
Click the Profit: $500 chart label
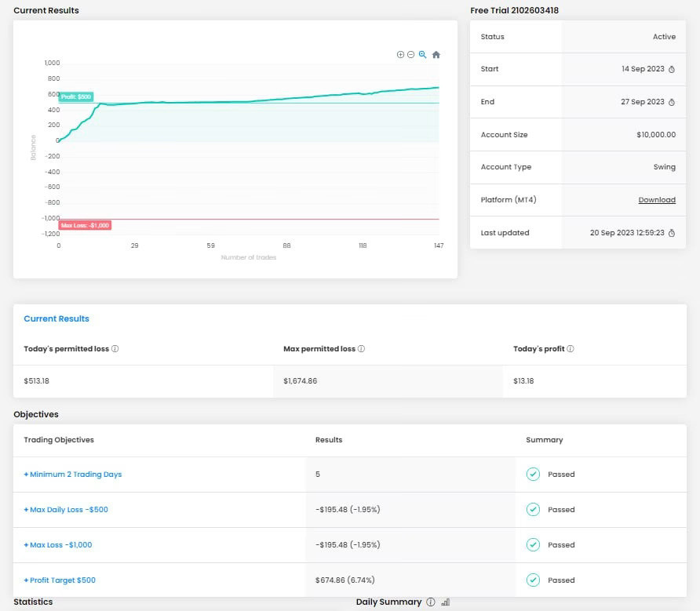tap(76, 96)
